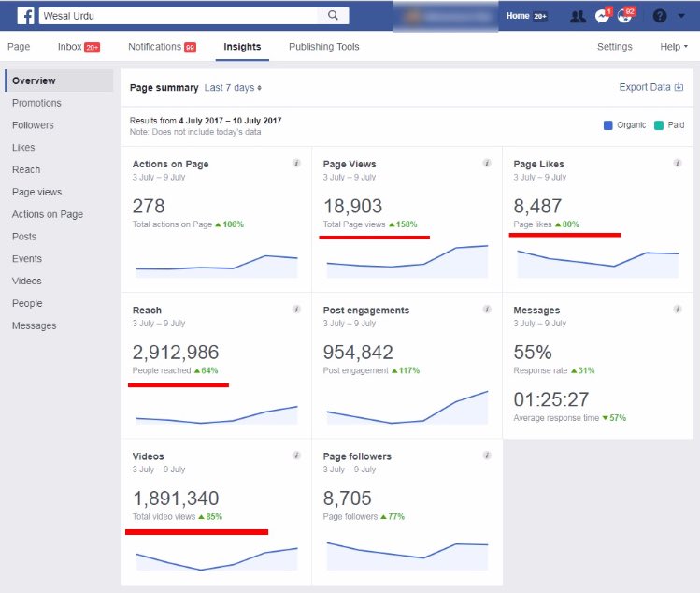Open the Messenger icon in top bar
This screenshot has width=700, height=593.
click(x=602, y=16)
